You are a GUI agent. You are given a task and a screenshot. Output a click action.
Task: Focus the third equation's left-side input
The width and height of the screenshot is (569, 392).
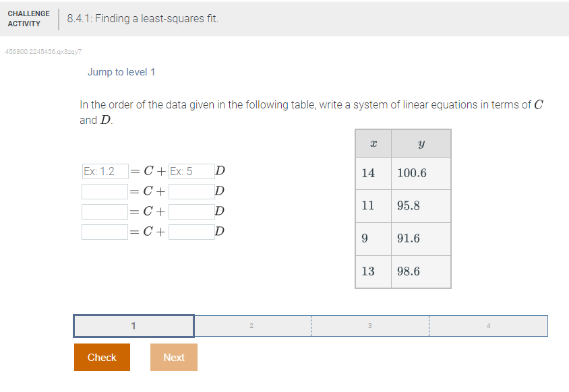pos(105,211)
